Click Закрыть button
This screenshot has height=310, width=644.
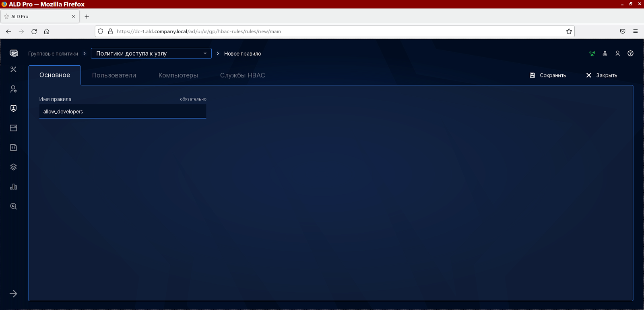[602, 75]
